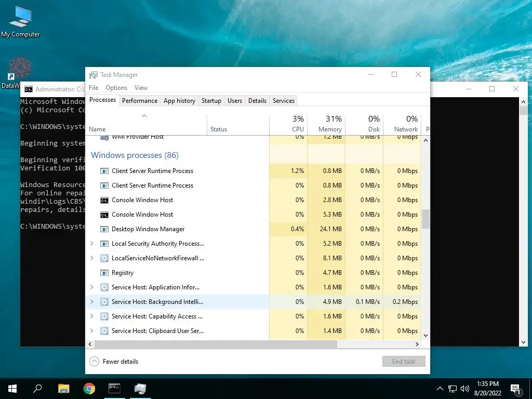Expand LocalServiceNoNetworkFirewall row
This screenshot has width=532, height=399.
pyautogui.click(x=91, y=258)
